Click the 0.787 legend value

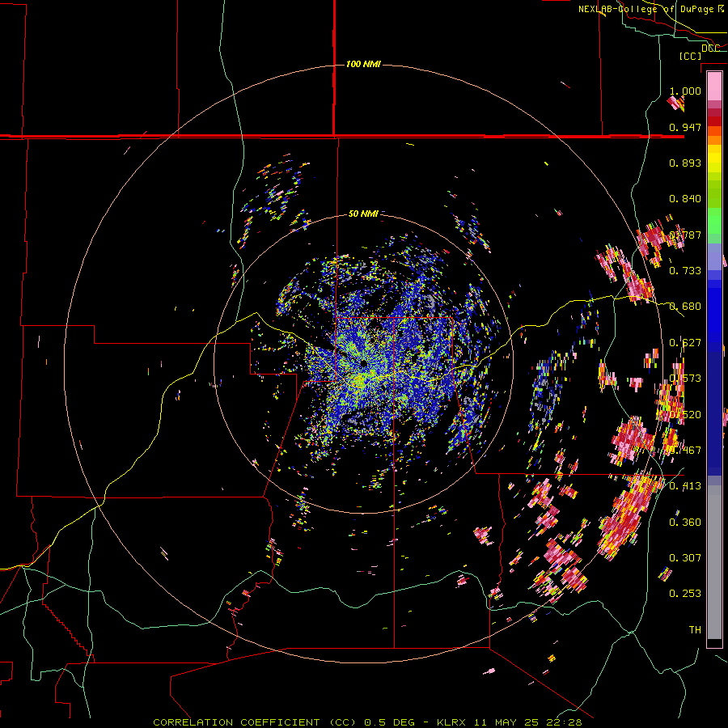pos(685,235)
